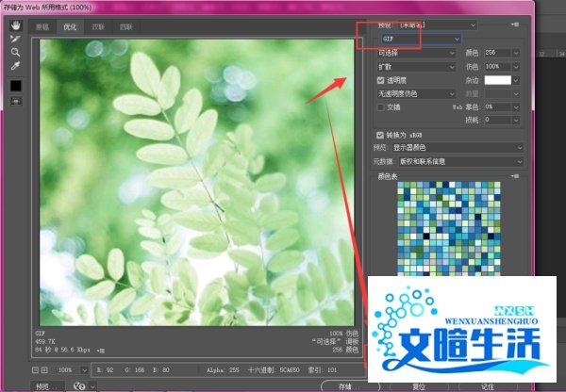
Task: Click the 复位 (Reset) button
Action: coord(419,386)
